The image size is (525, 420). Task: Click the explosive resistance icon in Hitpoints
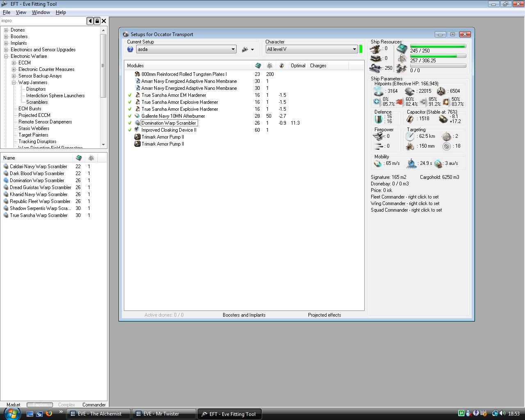tap(446, 101)
